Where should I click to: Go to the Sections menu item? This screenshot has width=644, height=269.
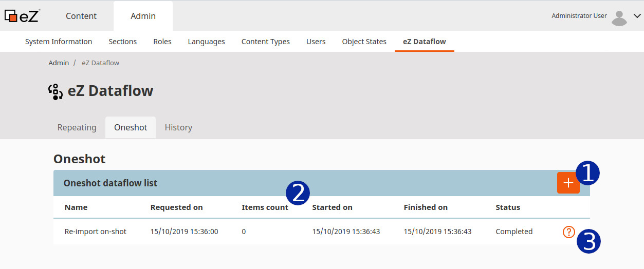click(x=123, y=42)
